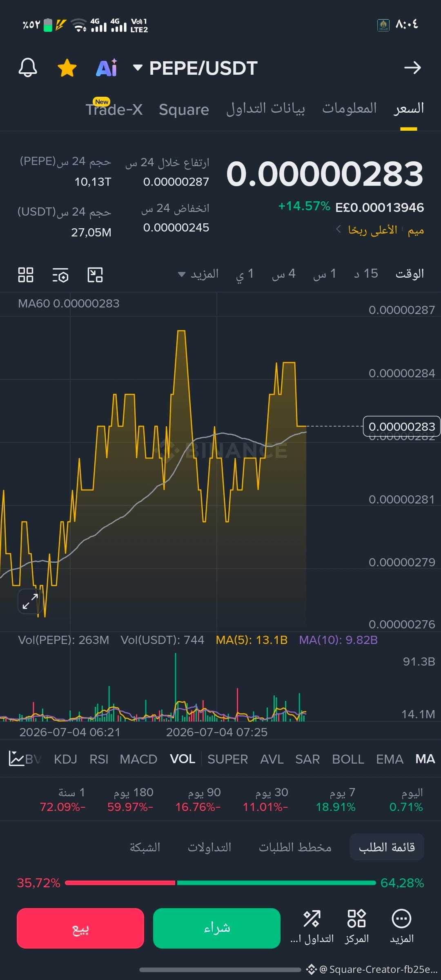Open the بيانات التداول tab

266,109
